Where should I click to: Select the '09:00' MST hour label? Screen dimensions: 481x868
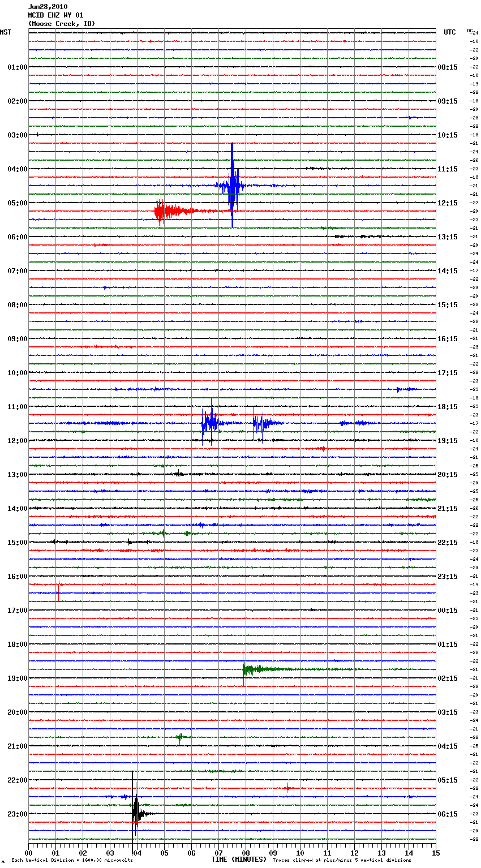tap(17, 339)
